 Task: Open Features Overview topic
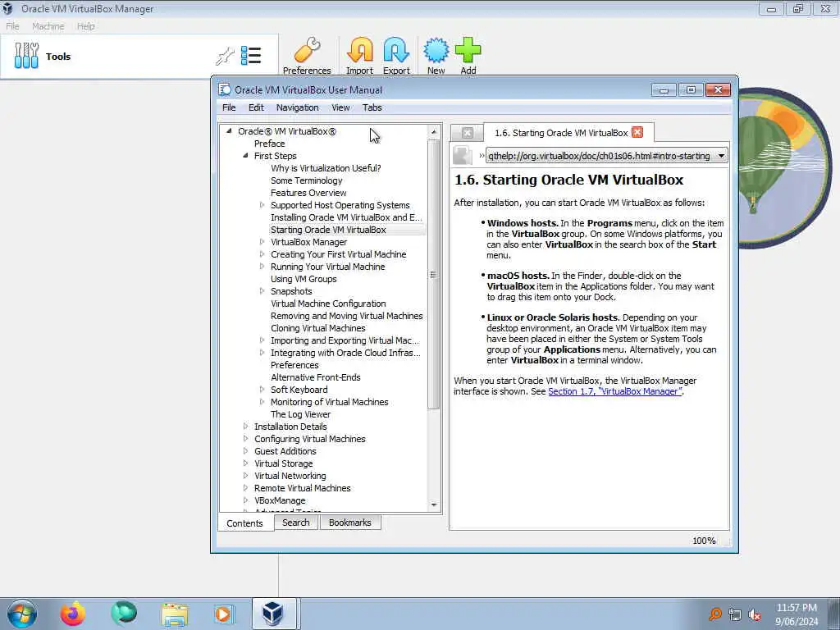click(308, 193)
